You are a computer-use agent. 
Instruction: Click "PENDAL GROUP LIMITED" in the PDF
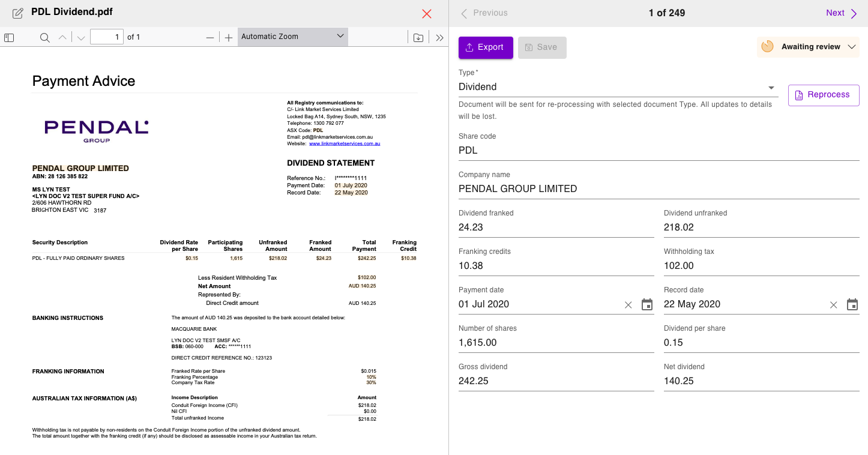pyautogui.click(x=80, y=169)
